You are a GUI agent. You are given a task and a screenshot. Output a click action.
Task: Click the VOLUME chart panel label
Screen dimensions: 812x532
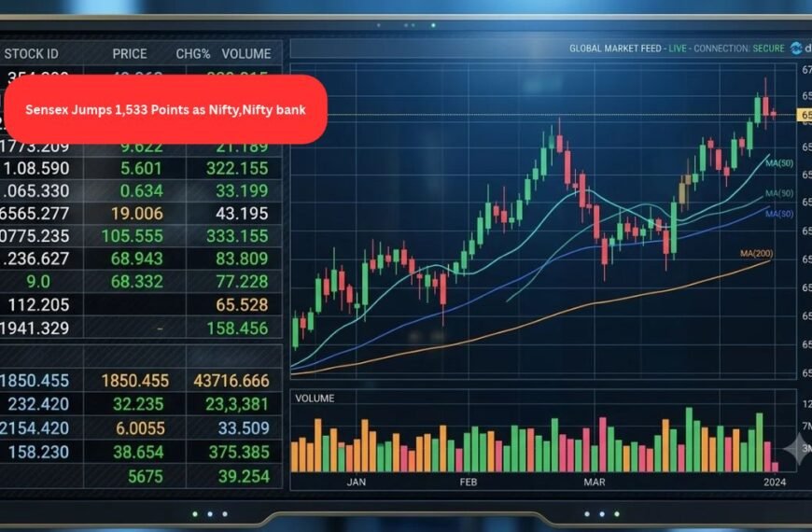(x=315, y=399)
